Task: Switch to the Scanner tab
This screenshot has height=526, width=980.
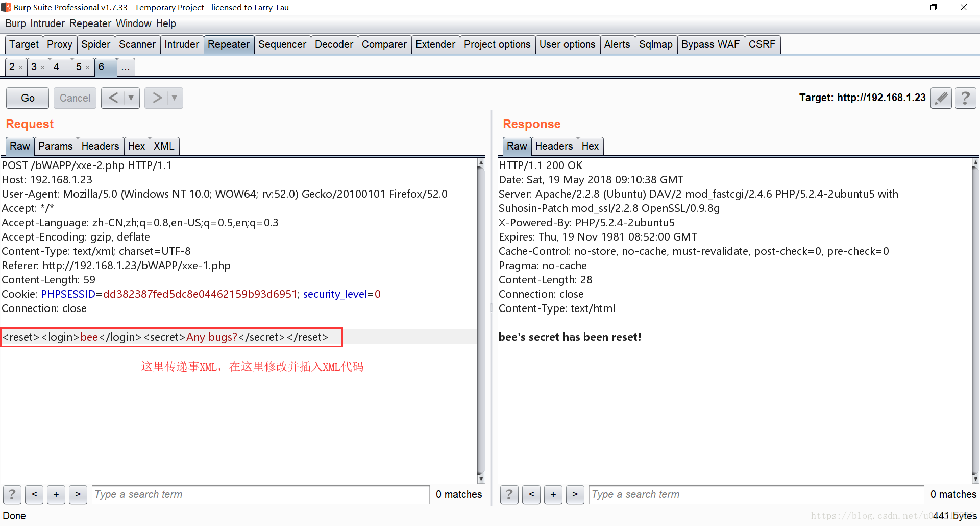Action: tap(137, 44)
